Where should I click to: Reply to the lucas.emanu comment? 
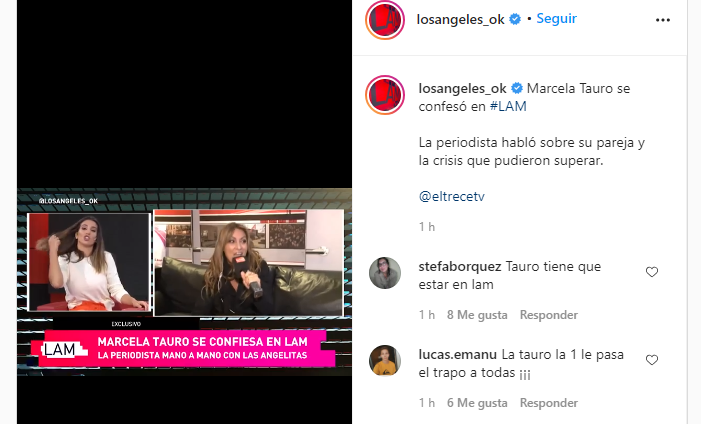click(x=549, y=403)
